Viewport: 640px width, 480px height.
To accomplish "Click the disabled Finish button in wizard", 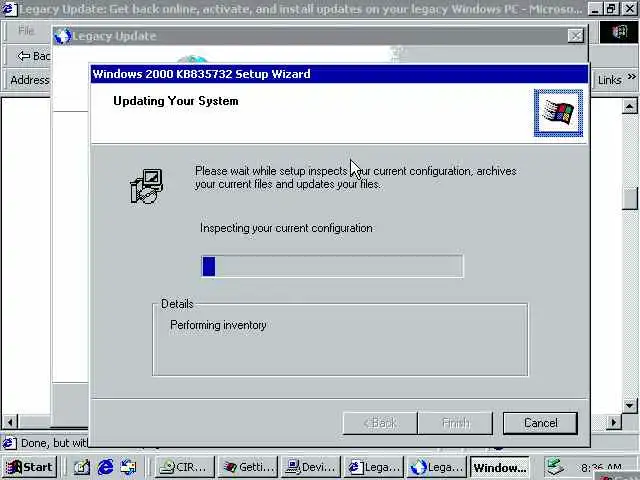I will pos(456,423).
